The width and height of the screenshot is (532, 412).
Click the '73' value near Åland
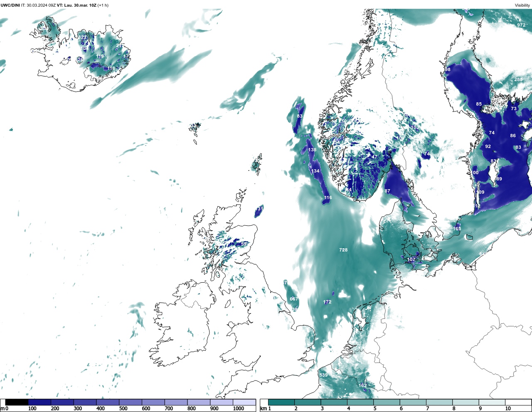point(514,109)
